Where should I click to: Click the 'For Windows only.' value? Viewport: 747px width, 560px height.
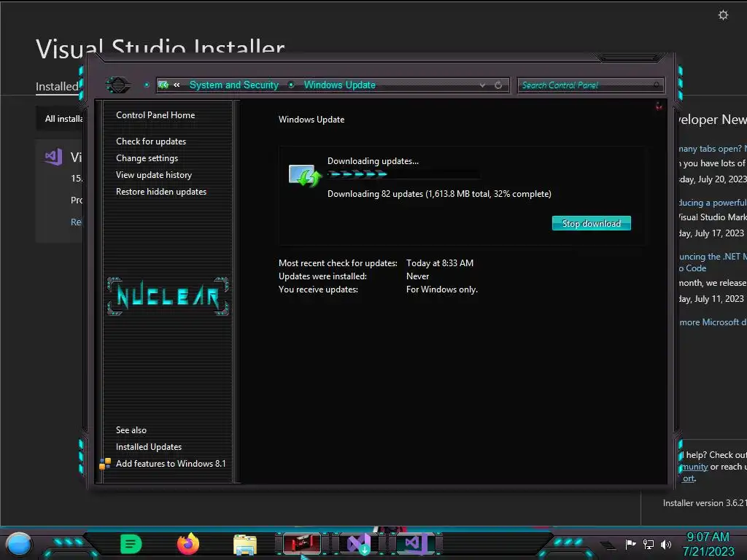click(x=441, y=289)
